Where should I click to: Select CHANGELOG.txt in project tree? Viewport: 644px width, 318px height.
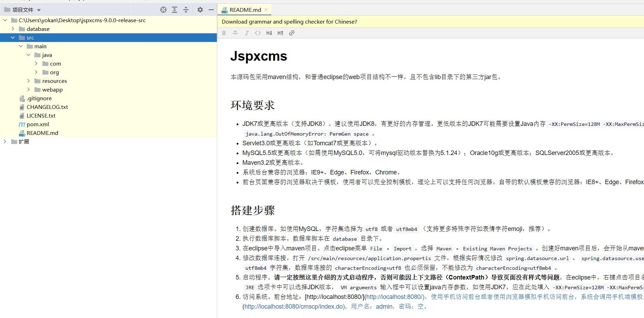[x=47, y=107]
